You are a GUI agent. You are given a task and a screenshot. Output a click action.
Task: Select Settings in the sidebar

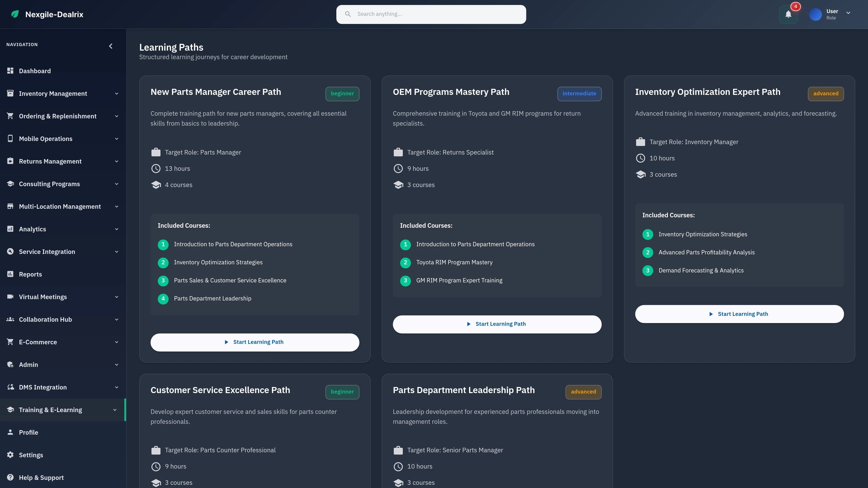click(31, 455)
